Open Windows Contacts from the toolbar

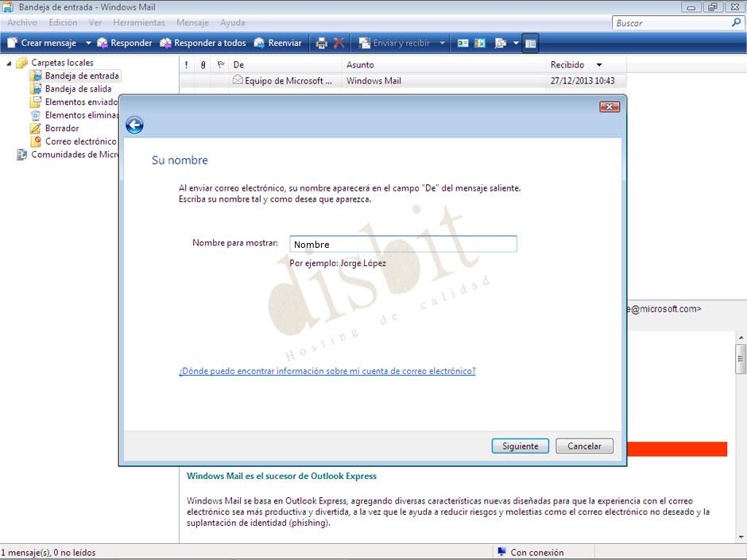coord(462,43)
